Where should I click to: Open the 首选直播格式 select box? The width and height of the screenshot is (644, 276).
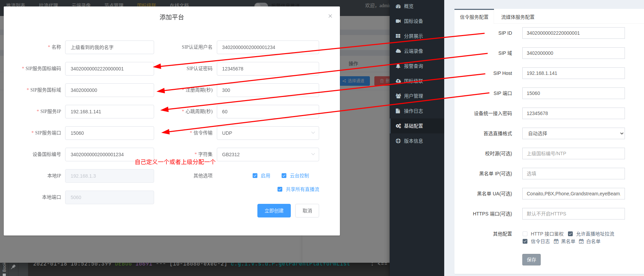(573, 133)
